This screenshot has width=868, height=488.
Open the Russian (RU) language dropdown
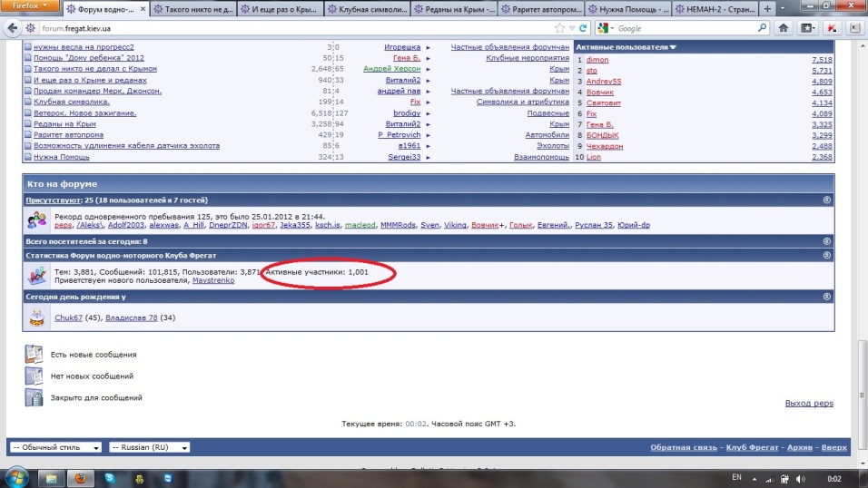(x=149, y=447)
